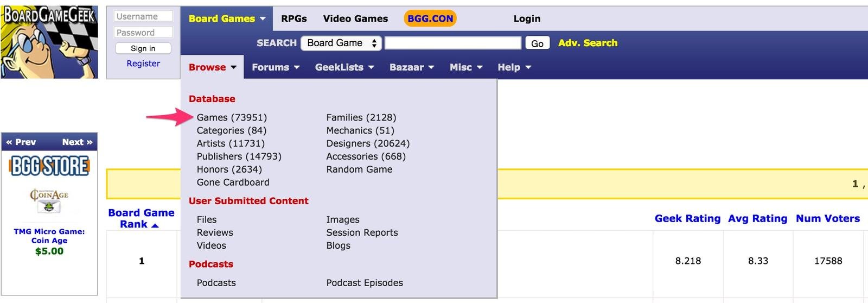
Task: Select Honors (2634) menu entry
Action: point(229,169)
